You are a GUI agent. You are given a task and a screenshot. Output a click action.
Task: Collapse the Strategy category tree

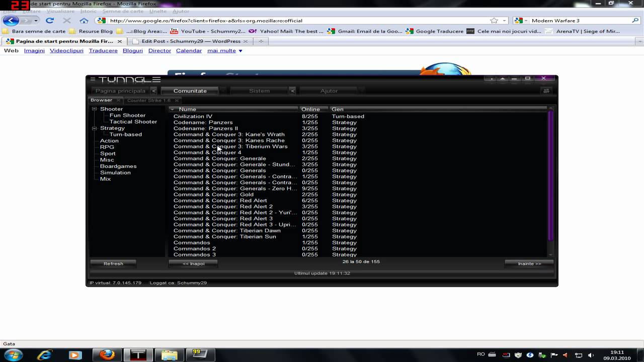click(94, 128)
